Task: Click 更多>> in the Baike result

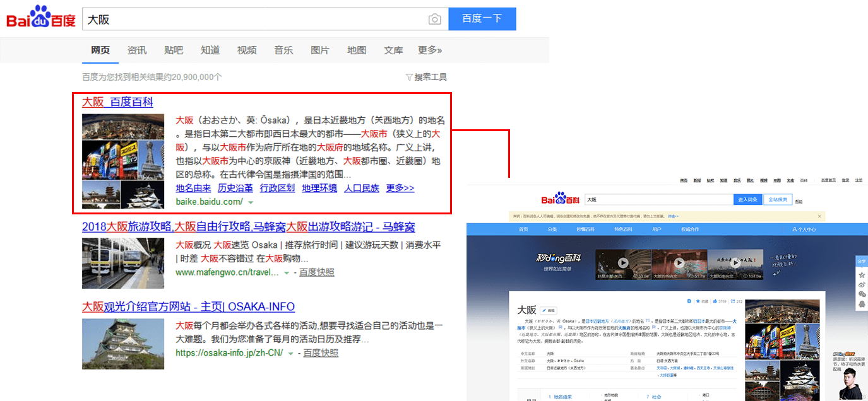Action: (400, 188)
